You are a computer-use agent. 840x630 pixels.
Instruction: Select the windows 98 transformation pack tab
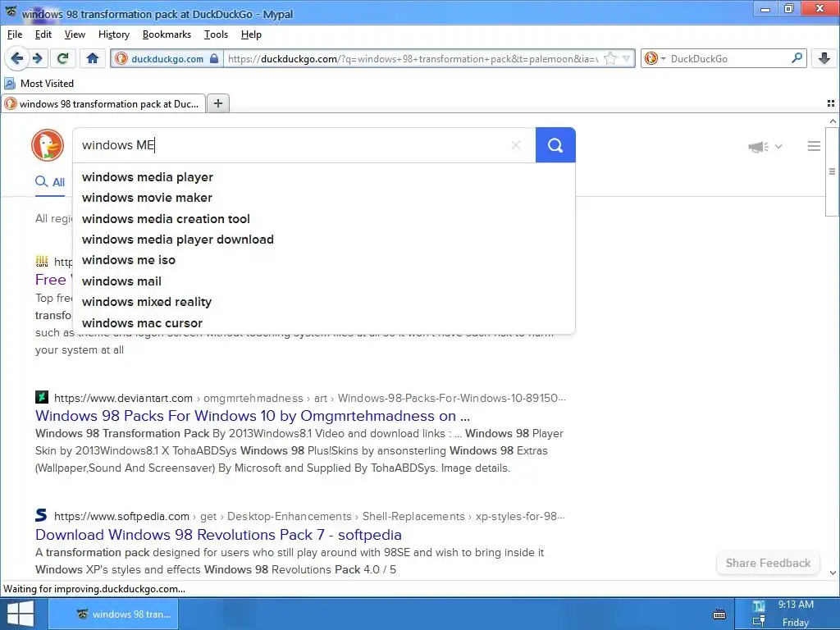(x=103, y=103)
